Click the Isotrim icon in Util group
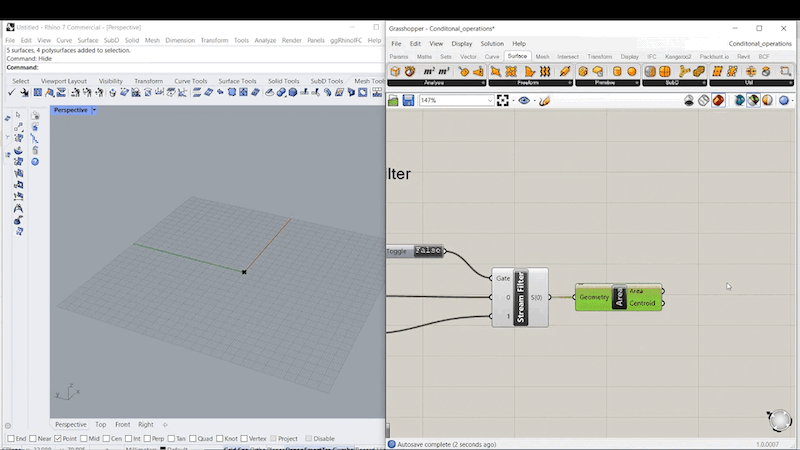The width and height of the screenshot is (800, 450). pos(717,71)
